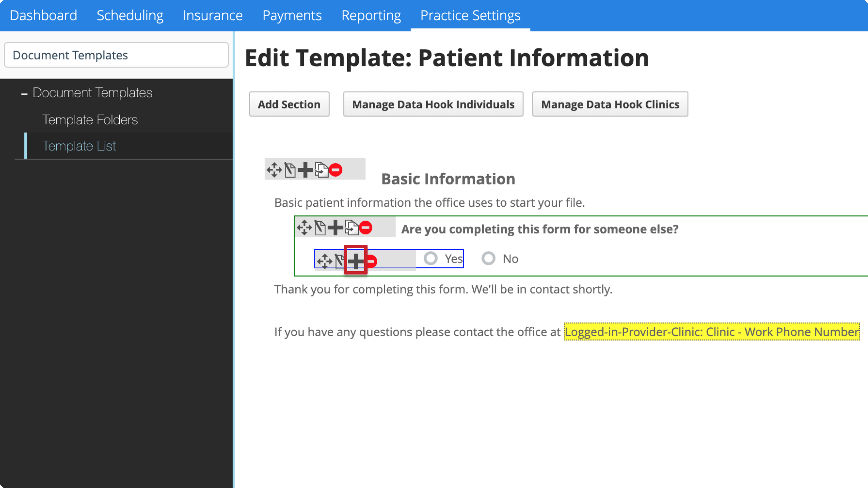868x488 pixels.
Task: Select the No radio button option
Action: (x=488, y=258)
